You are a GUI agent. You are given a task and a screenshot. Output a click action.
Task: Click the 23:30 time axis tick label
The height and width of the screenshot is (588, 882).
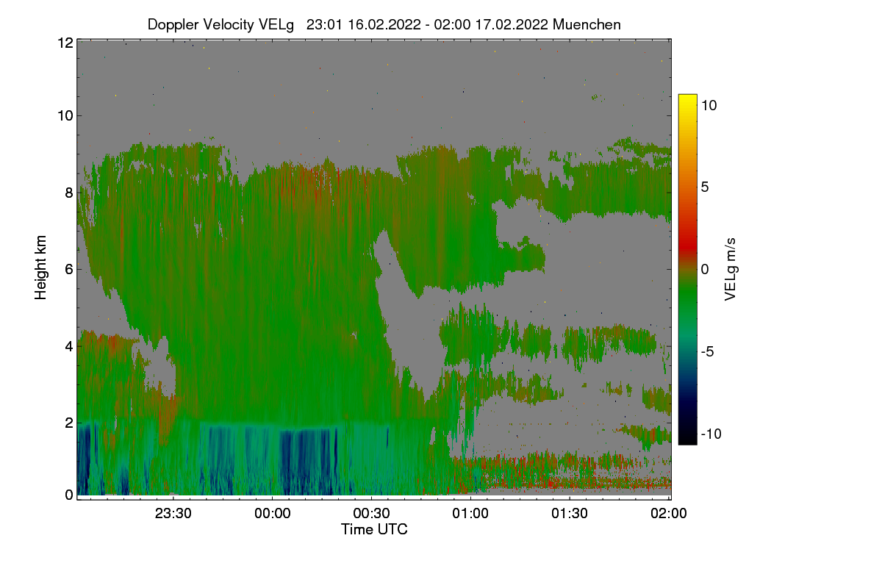click(173, 513)
